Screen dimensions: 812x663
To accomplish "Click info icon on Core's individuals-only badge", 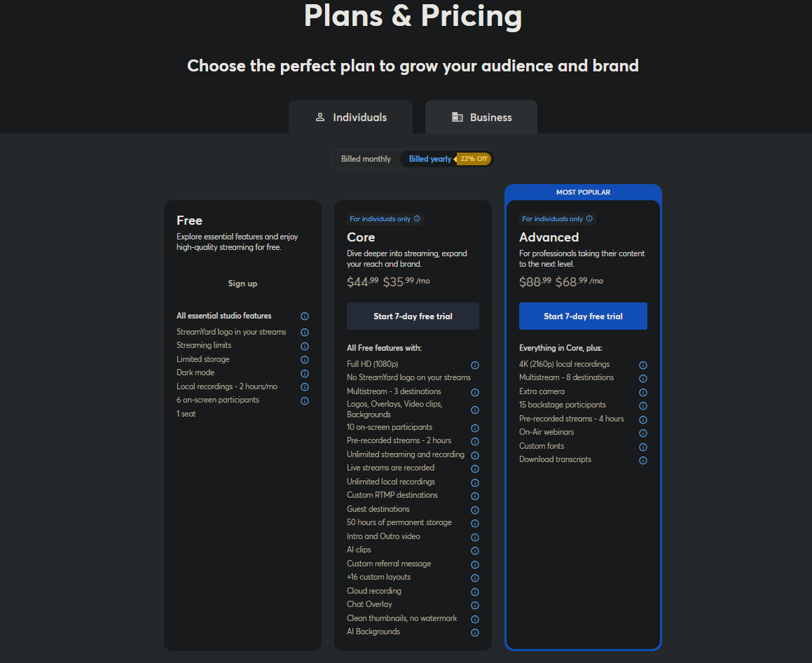I will tap(418, 219).
